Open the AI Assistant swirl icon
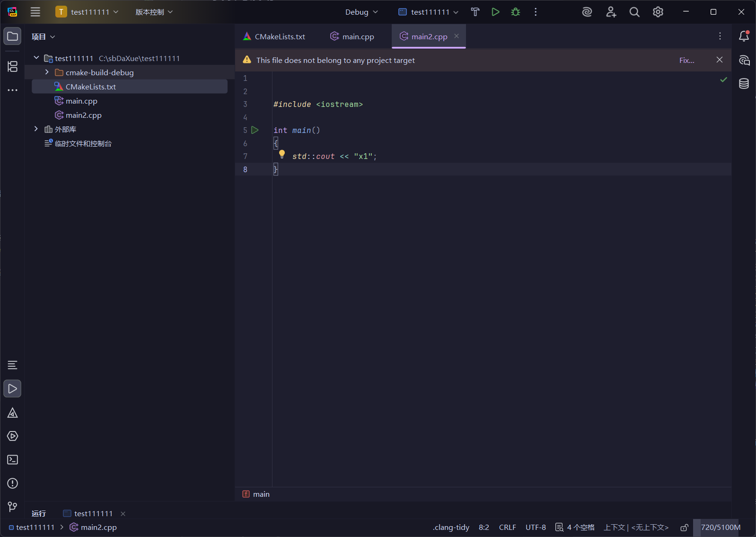 [x=587, y=12]
